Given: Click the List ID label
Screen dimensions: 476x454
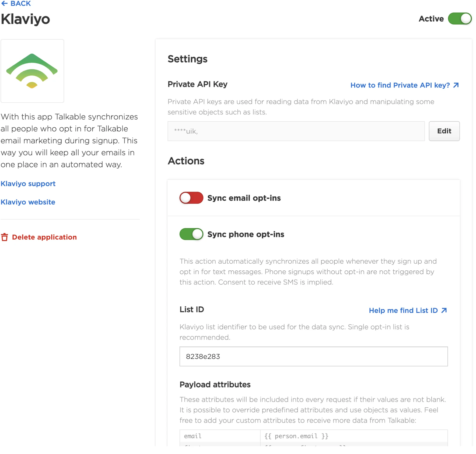Looking at the screenshot, I should point(192,309).
